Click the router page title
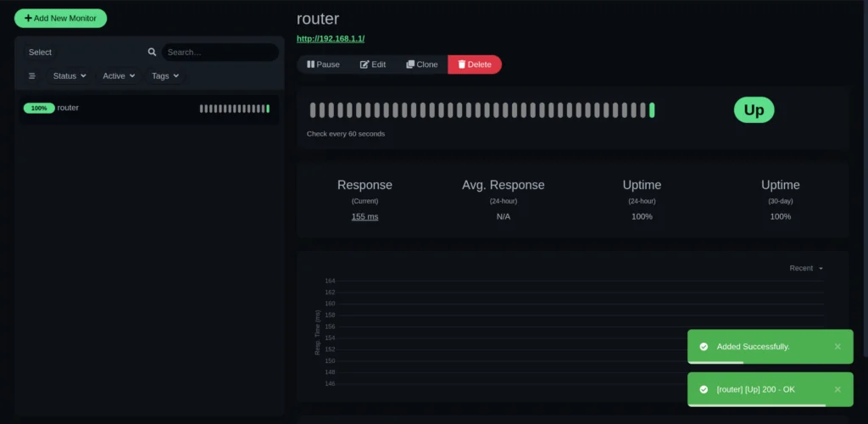The width and height of the screenshot is (868, 424). click(318, 19)
